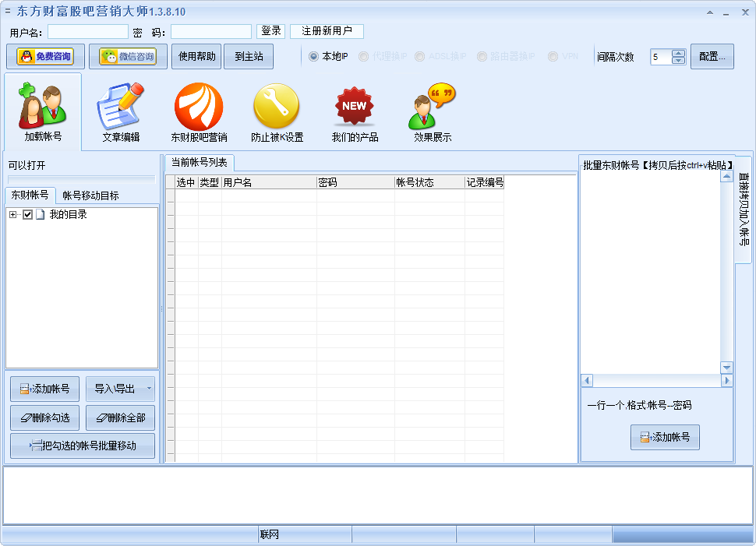Open the 防止被K设置 wrench icon

tap(277, 112)
